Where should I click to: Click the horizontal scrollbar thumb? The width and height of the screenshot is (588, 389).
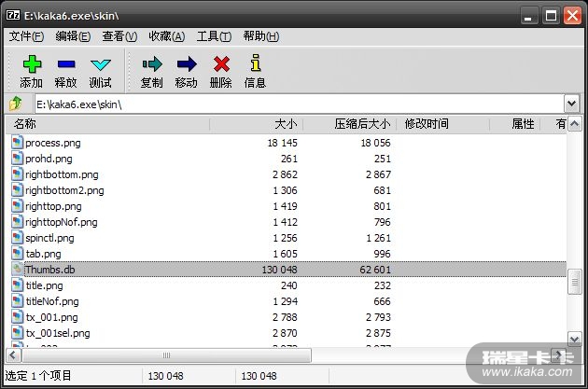166,354
